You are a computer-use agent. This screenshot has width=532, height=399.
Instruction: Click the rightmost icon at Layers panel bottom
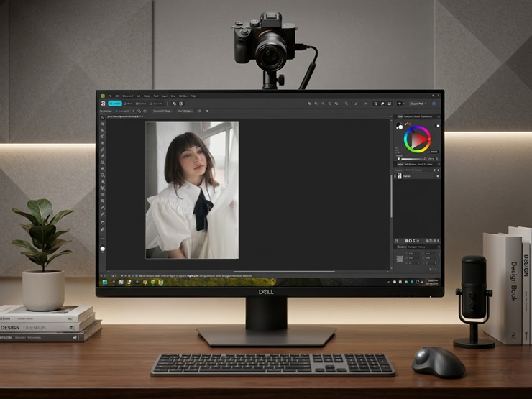[x=438, y=241]
